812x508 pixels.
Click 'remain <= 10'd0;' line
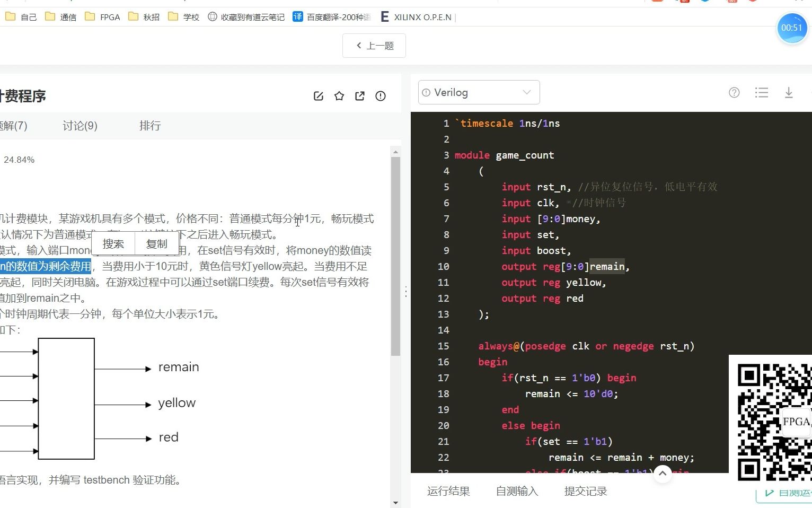(571, 393)
